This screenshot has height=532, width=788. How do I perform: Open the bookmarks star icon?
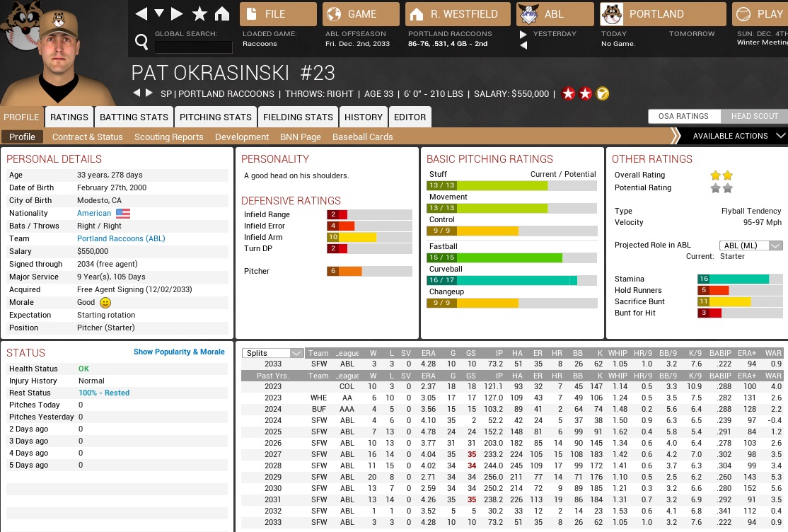point(199,14)
